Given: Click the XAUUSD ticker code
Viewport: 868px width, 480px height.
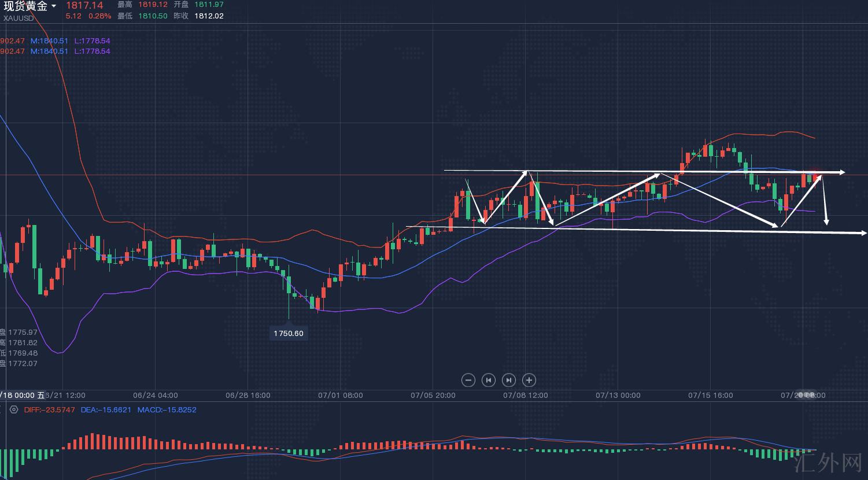Looking at the screenshot, I should (19, 18).
